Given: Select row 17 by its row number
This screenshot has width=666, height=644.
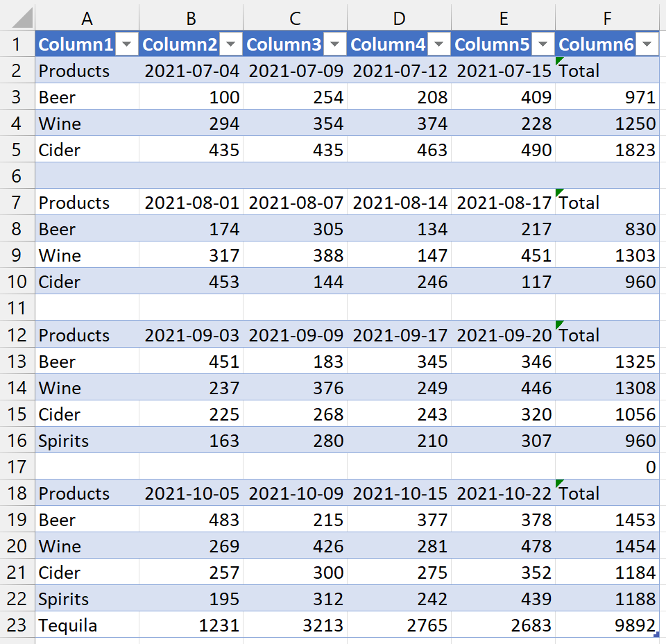Looking at the screenshot, I should (17, 466).
